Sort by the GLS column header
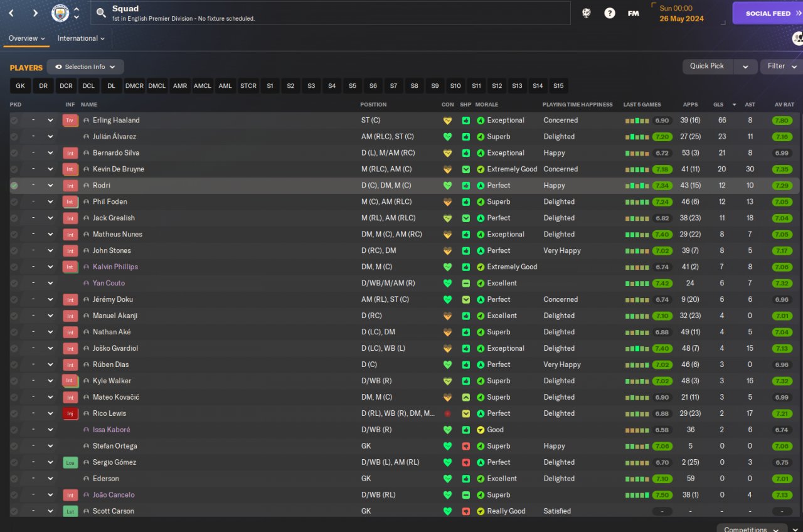This screenshot has height=532, width=803. tap(718, 105)
